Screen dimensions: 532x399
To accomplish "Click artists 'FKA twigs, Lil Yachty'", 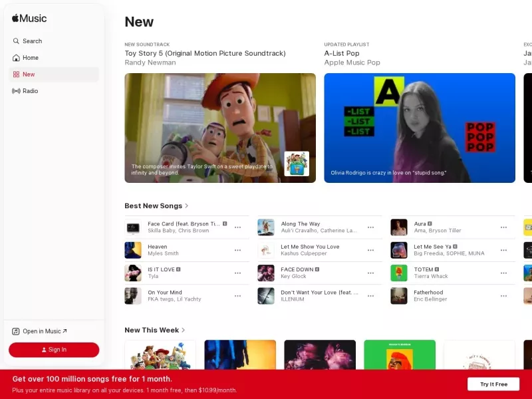I will [174, 299].
